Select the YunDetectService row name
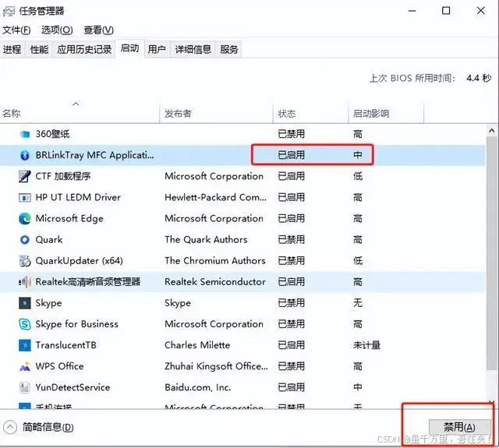The image size is (499, 448). point(73,387)
